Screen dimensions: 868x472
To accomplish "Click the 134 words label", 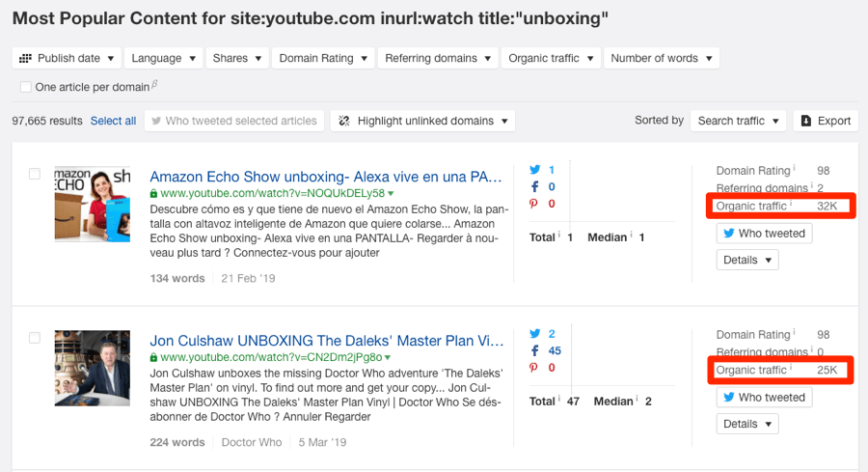I will tap(177, 279).
